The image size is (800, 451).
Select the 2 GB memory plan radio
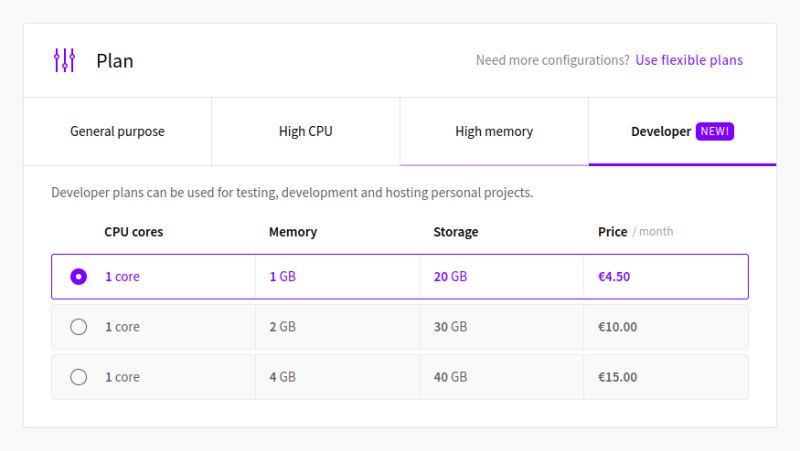[x=79, y=327]
